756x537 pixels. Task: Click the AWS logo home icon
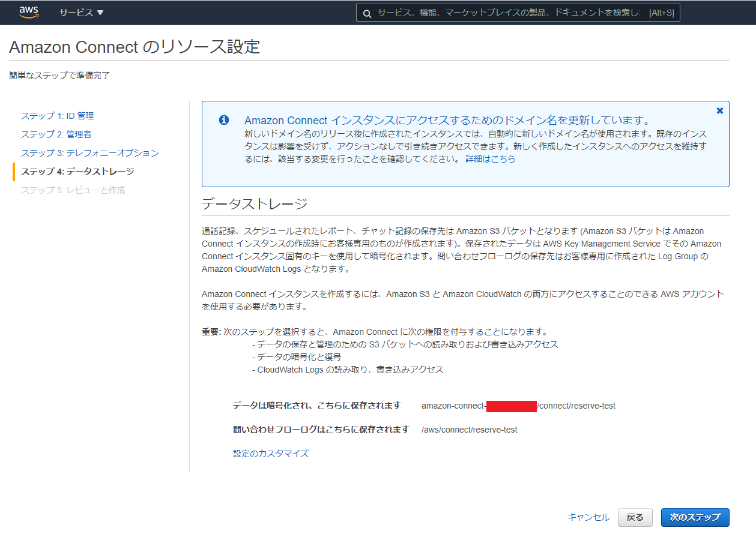point(29,12)
